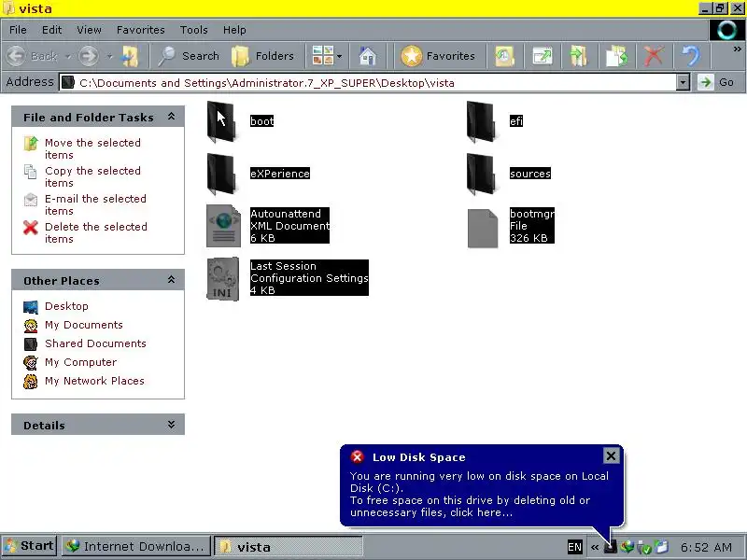Toggle the Folders pane

(263, 56)
